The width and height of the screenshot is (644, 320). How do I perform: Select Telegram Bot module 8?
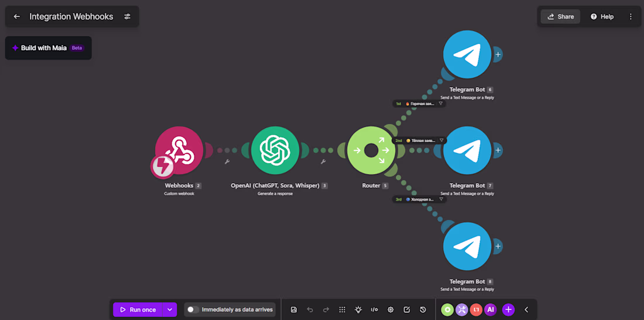[467, 246]
